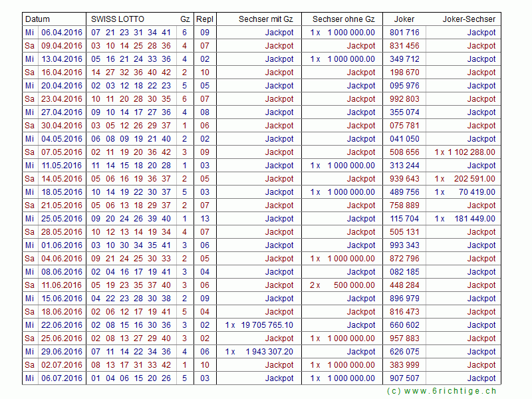Click the 1 943 307.20 prize amount
The width and height of the screenshot is (532, 399).
click(x=269, y=352)
